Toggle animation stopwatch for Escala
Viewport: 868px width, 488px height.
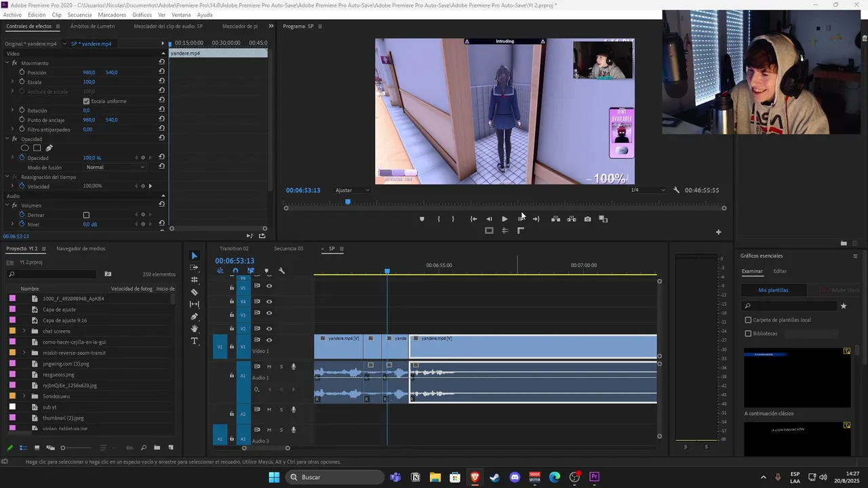[22, 81]
